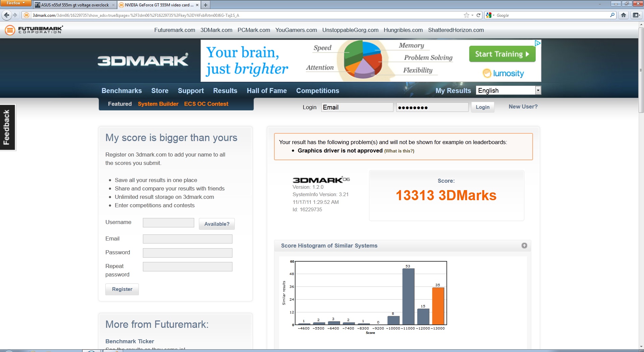This screenshot has width=644, height=352.
Task: Click the login Email field
Action: [x=357, y=107]
